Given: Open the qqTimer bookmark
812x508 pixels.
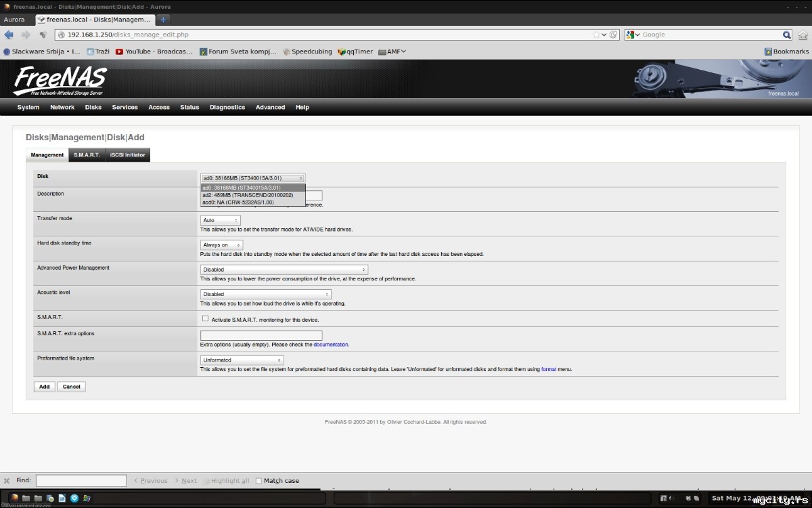Looking at the screenshot, I should 355,51.
